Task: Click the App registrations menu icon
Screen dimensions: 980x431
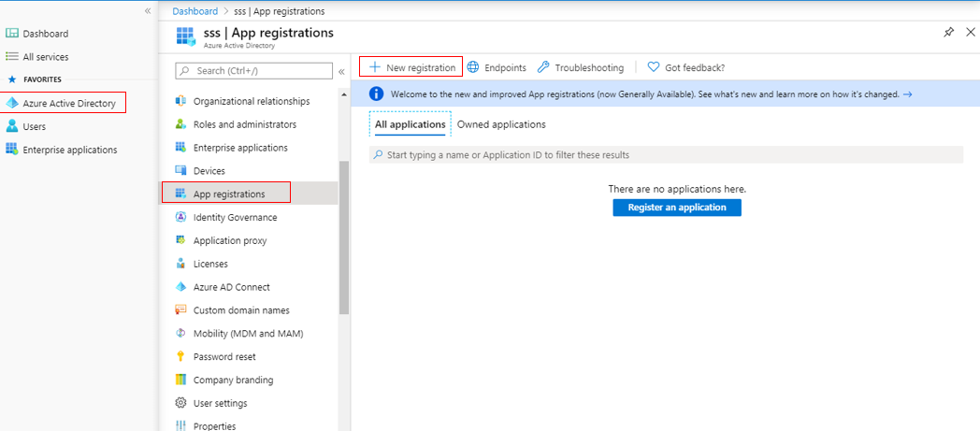Action: (x=181, y=194)
